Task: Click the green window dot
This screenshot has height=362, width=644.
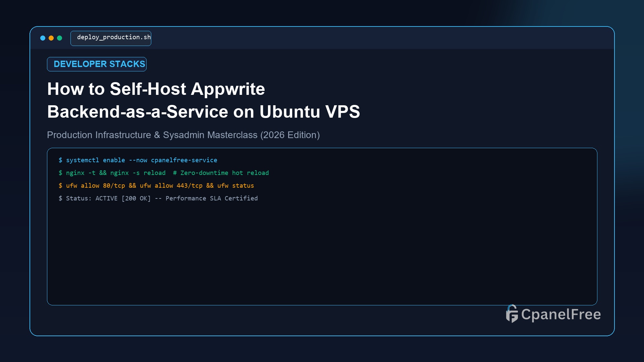Action: pos(59,38)
